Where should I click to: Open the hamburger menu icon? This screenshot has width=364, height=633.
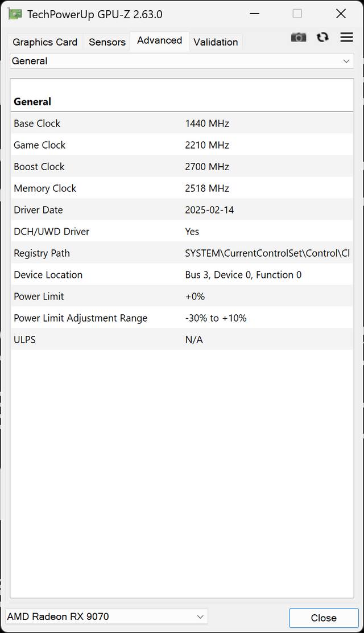[346, 37]
